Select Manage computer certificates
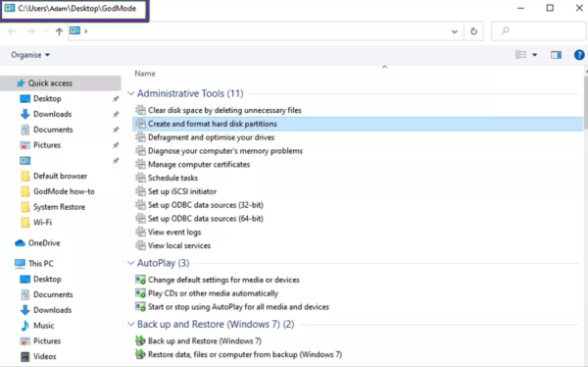Viewport: 588px width, 367px height. 199,164
